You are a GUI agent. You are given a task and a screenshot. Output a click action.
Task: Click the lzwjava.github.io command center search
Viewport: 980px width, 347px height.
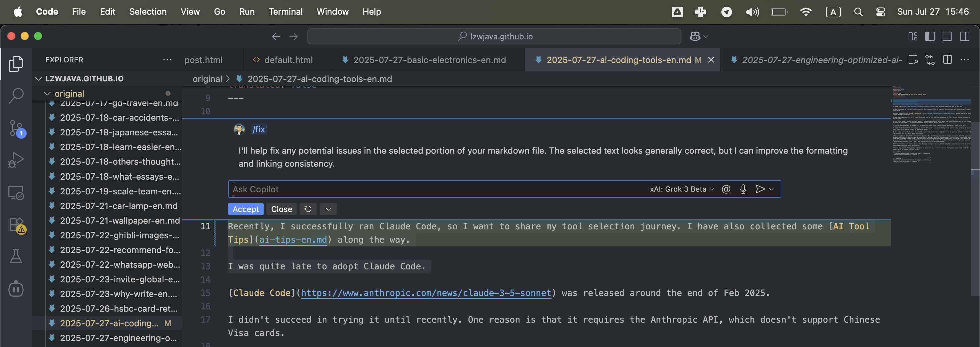click(494, 36)
